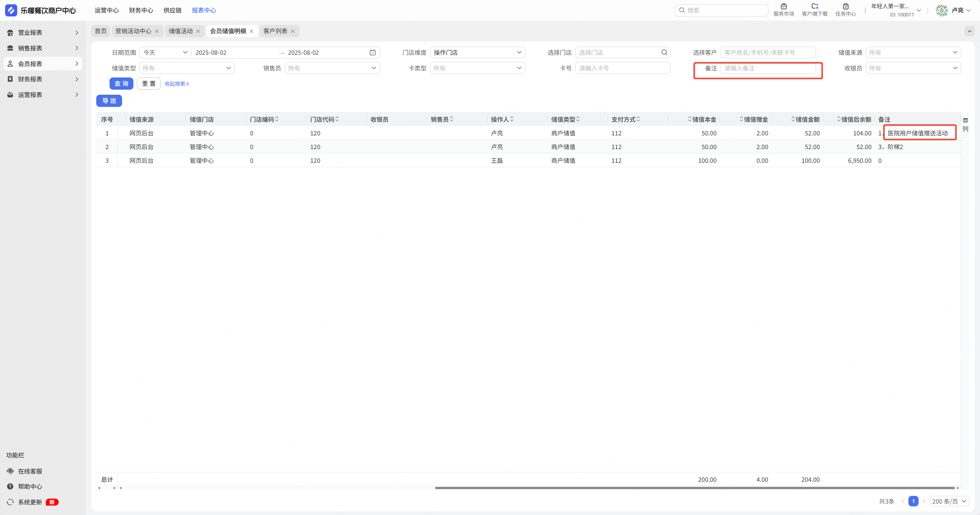980x515 pixels.
Task: Click the 乐檬餐饮商户中心 logo icon
Action: (11, 10)
